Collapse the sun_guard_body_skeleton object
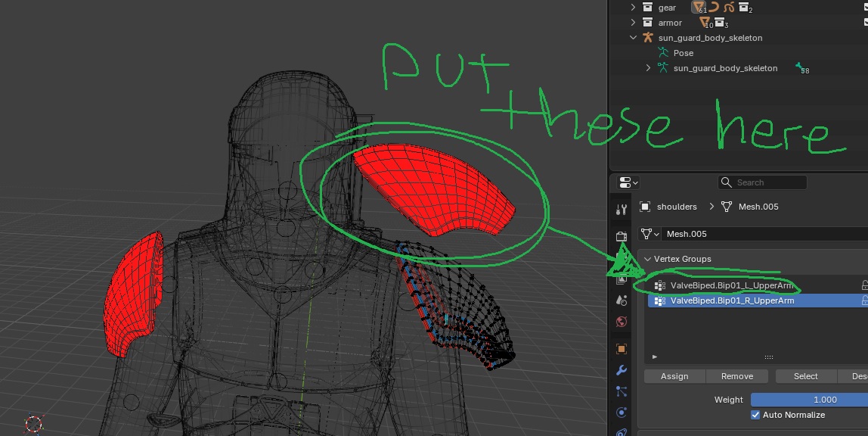This screenshot has width=868, height=436. [x=633, y=38]
